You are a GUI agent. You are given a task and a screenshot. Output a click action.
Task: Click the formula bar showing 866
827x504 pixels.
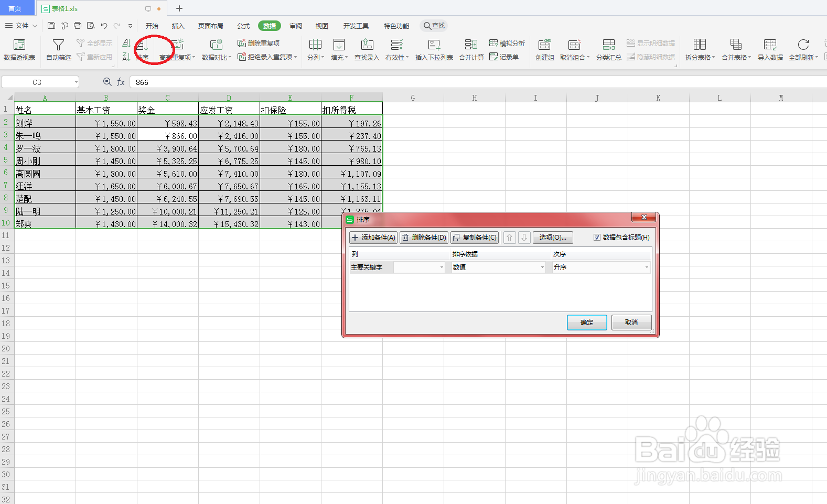(477, 82)
